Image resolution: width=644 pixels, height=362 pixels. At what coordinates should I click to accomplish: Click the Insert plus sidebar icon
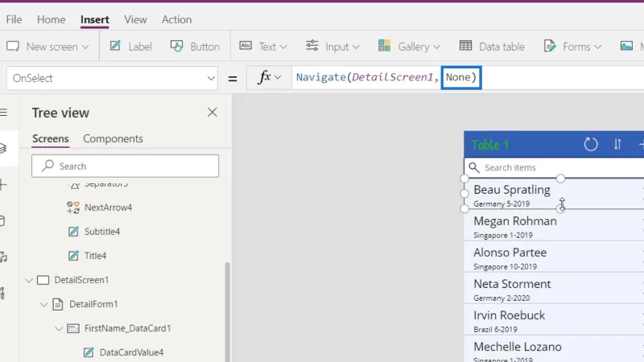[x=3, y=184]
